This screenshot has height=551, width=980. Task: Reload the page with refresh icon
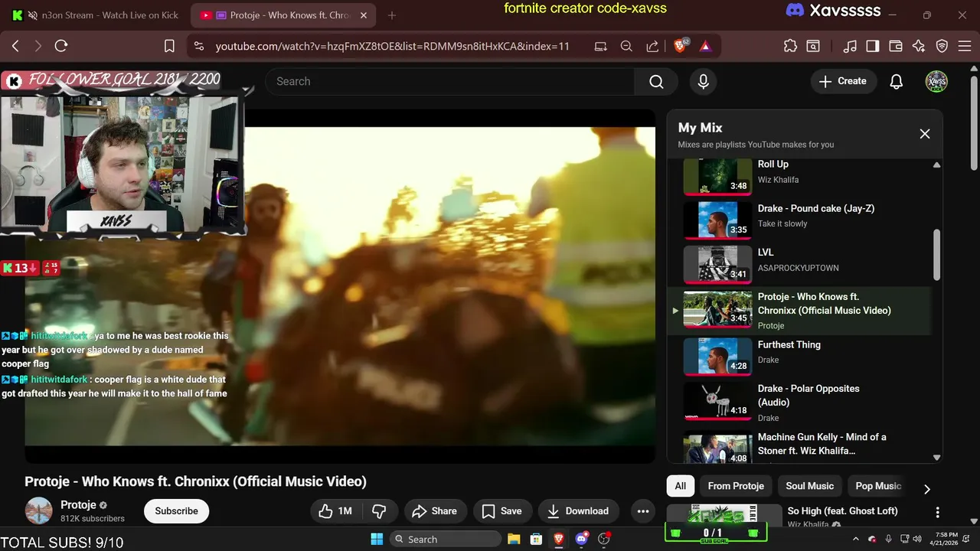61,46
